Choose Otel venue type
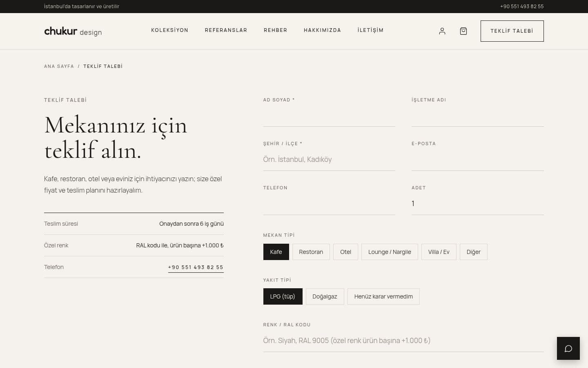Screen dimensions: 588x368 pyautogui.click(x=345, y=252)
